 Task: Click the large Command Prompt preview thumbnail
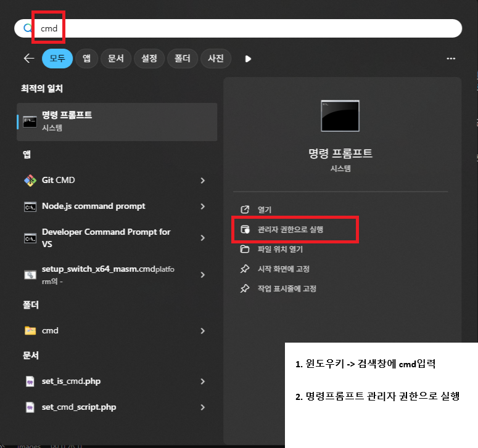(x=340, y=116)
